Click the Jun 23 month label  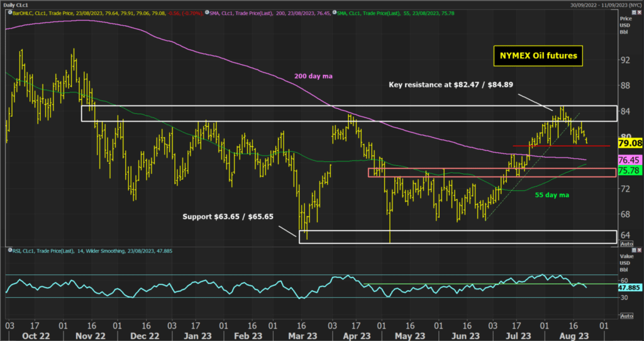(465, 336)
